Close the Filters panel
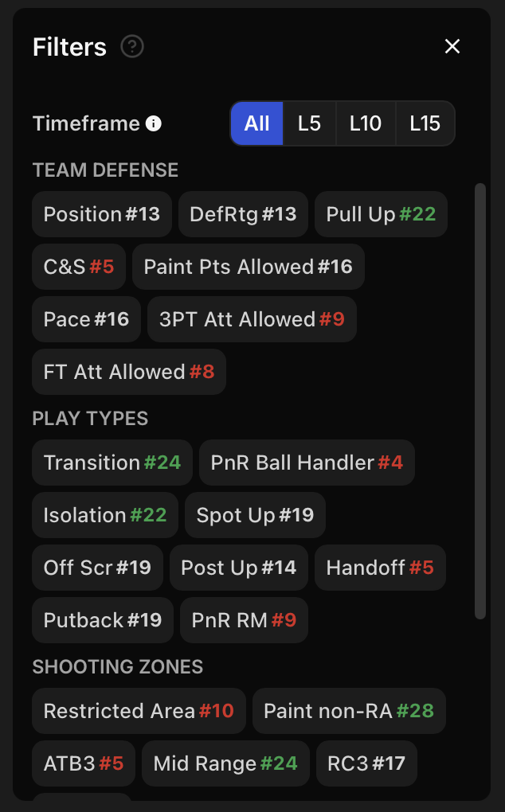 pyautogui.click(x=452, y=47)
